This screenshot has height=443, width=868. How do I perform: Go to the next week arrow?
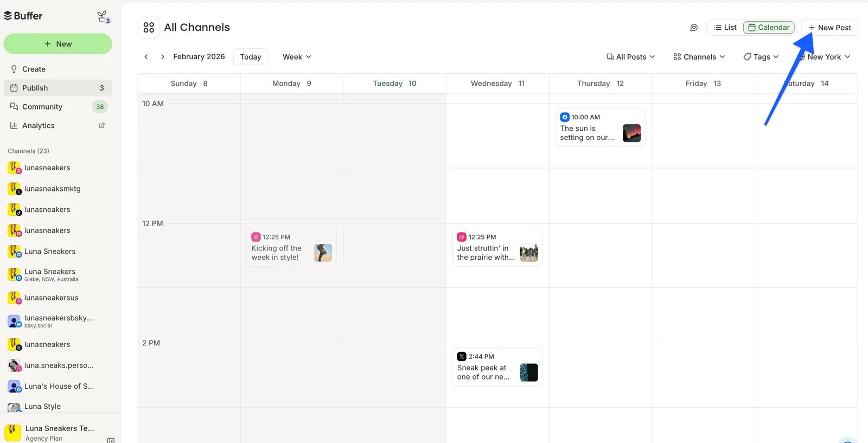coord(162,56)
